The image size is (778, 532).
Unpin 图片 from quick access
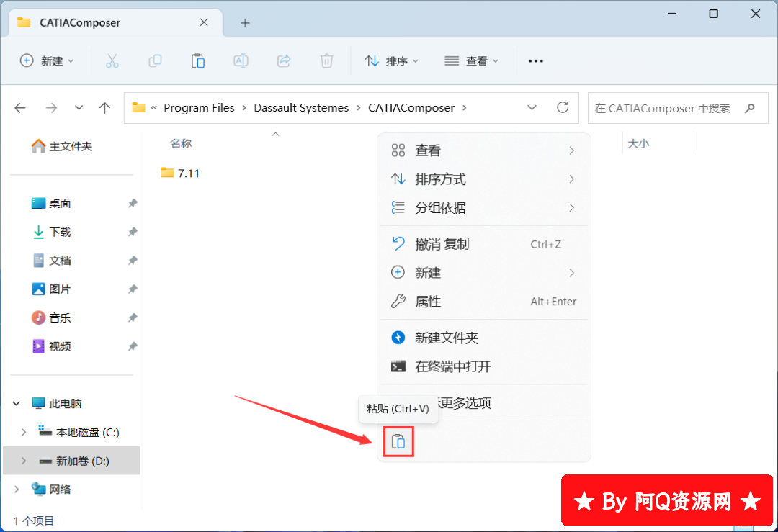tap(133, 289)
